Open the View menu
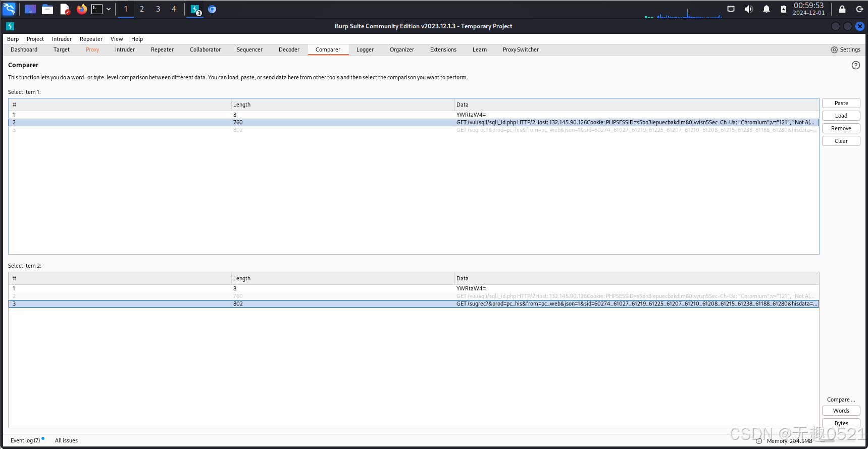 point(117,39)
